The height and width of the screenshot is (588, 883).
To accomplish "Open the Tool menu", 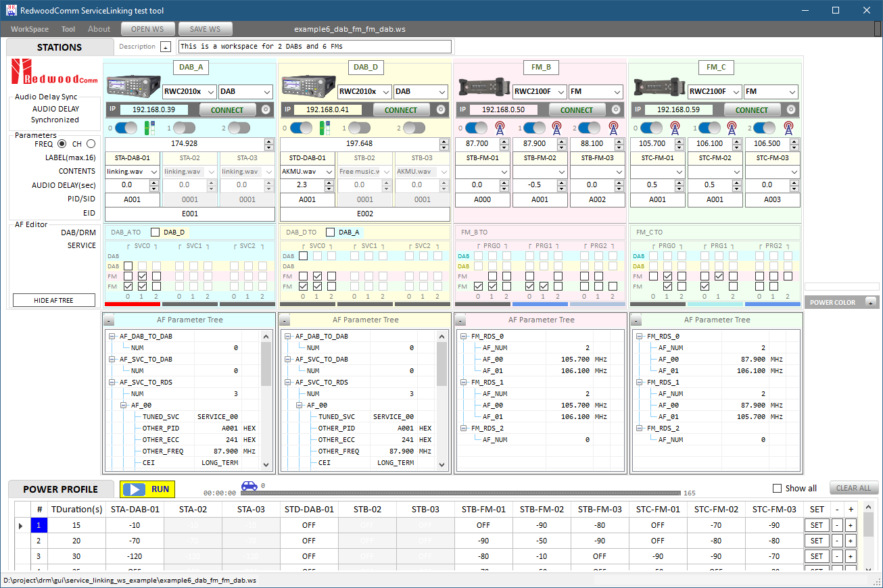I will [x=68, y=29].
